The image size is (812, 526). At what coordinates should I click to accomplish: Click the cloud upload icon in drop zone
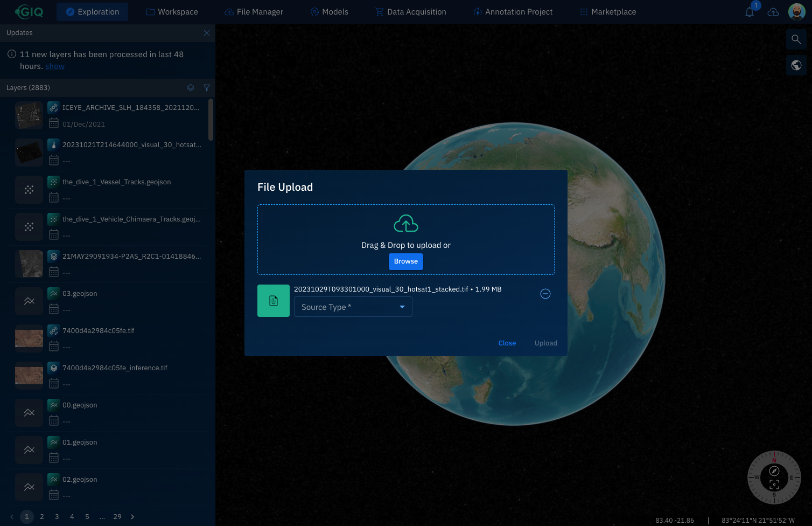(406, 224)
